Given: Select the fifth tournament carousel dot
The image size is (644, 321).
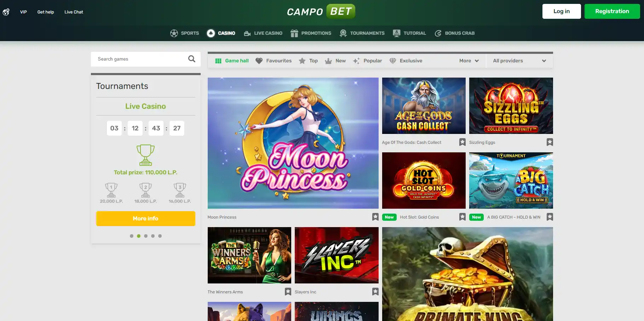Looking at the screenshot, I should pyautogui.click(x=160, y=236).
